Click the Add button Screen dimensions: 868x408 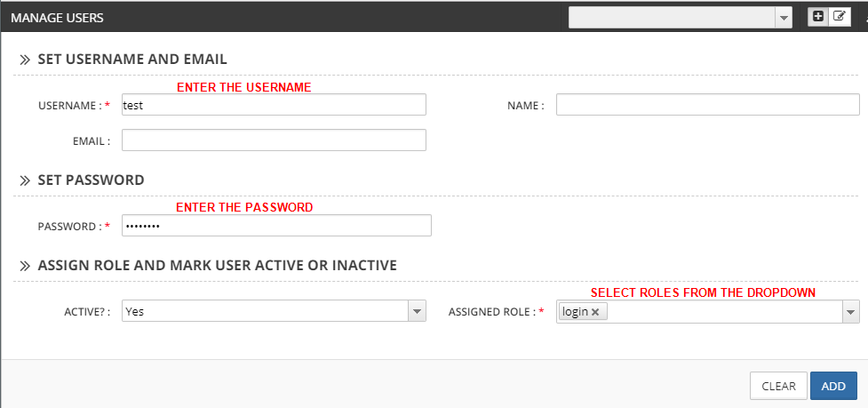click(x=833, y=386)
